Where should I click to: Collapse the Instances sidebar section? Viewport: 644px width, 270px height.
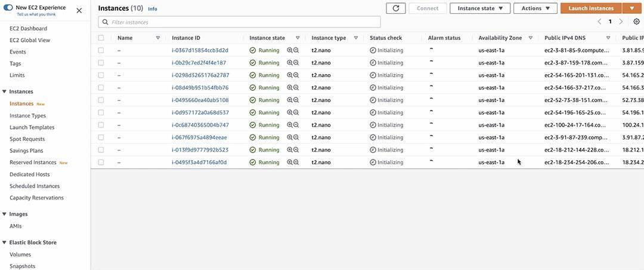pos(4,91)
